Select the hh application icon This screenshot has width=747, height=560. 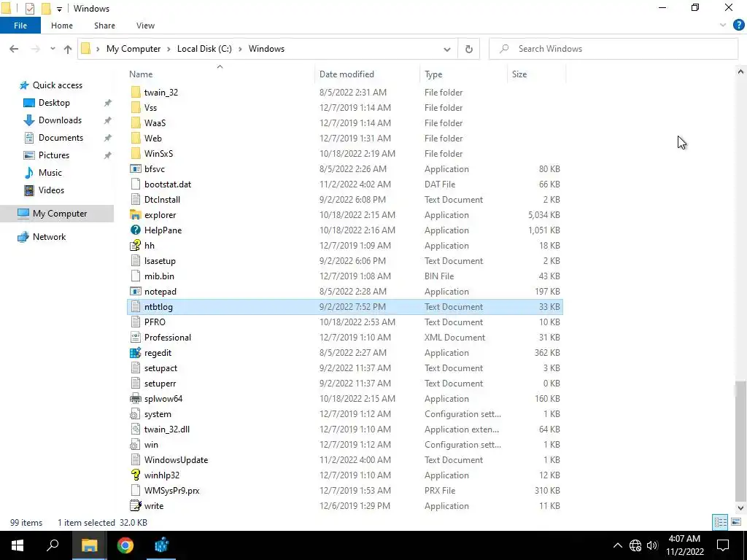click(x=136, y=246)
